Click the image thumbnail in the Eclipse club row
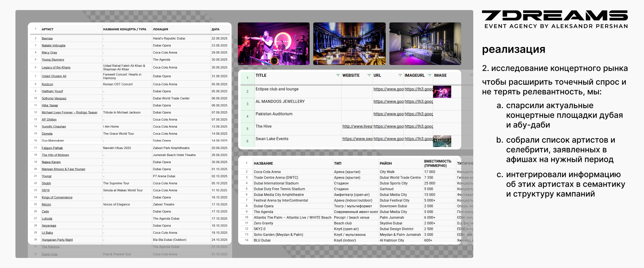The width and height of the screenshot is (644, 268). pos(442,92)
